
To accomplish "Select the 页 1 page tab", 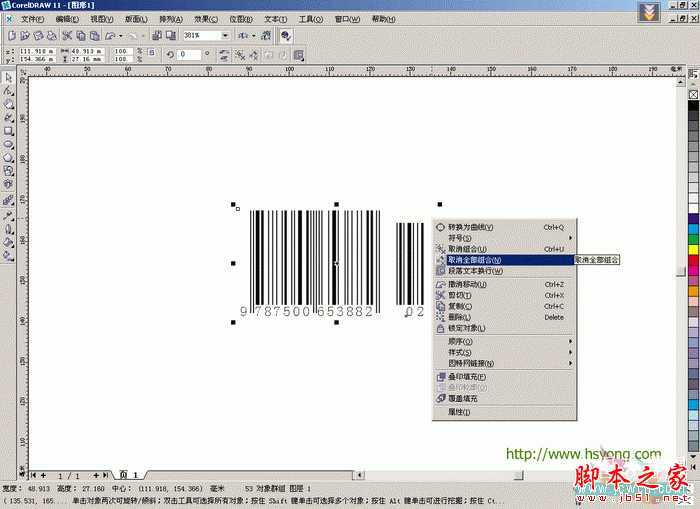I will (129, 475).
